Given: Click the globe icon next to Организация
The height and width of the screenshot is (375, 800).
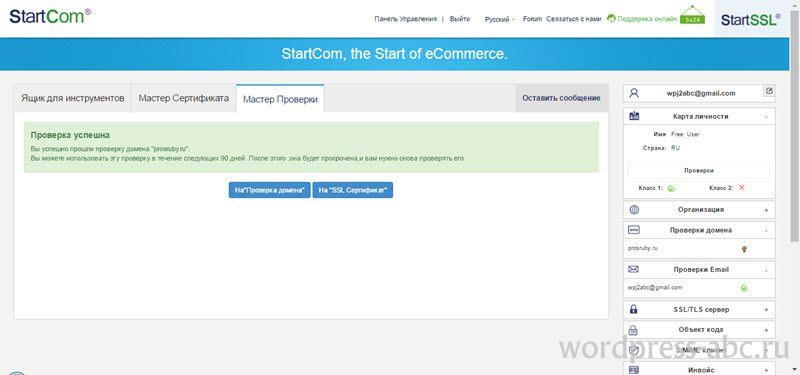Looking at the screenshot, I should pos(634,209).
